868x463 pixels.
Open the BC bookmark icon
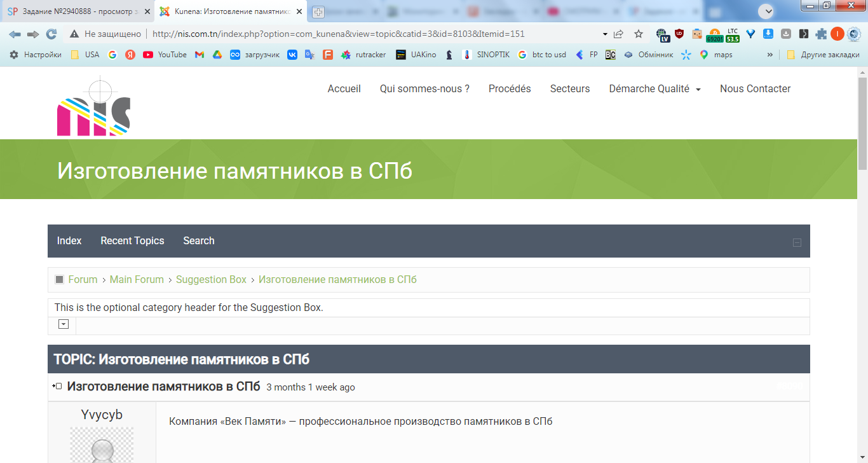point(610,55)
